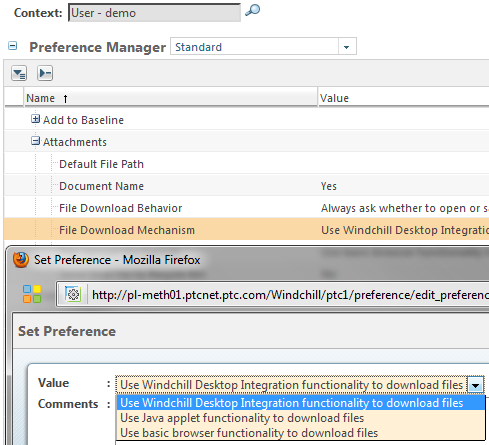The width and height of the screenshot is (489, 445).
Task: Collapse the Attachments tree node
Action: 35,141
